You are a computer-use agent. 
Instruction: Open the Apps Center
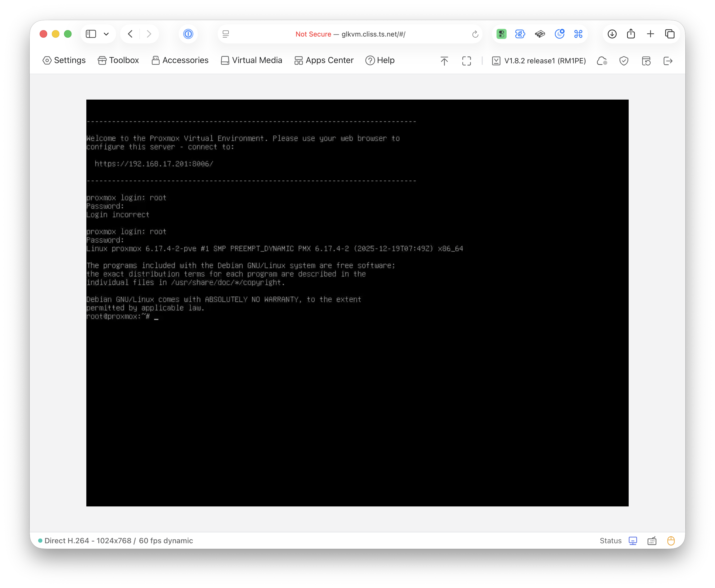pyautogui.click(x=324, y=60)
